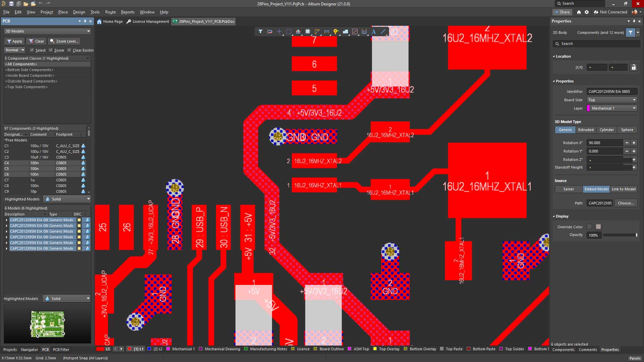The image size is (644, 362).
Task: Select the align objects tool icon
Action: [298, 32]
